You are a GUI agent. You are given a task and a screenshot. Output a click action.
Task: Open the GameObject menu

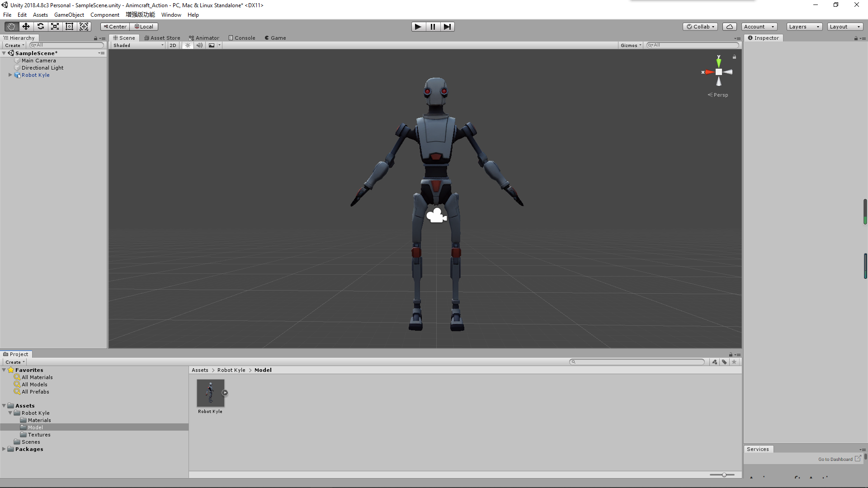click(69, 15)
